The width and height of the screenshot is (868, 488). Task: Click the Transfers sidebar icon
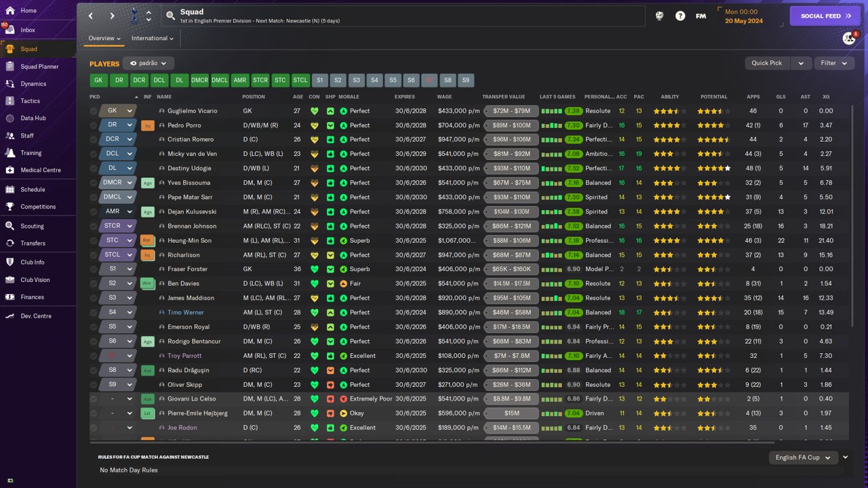click(10, 243)
